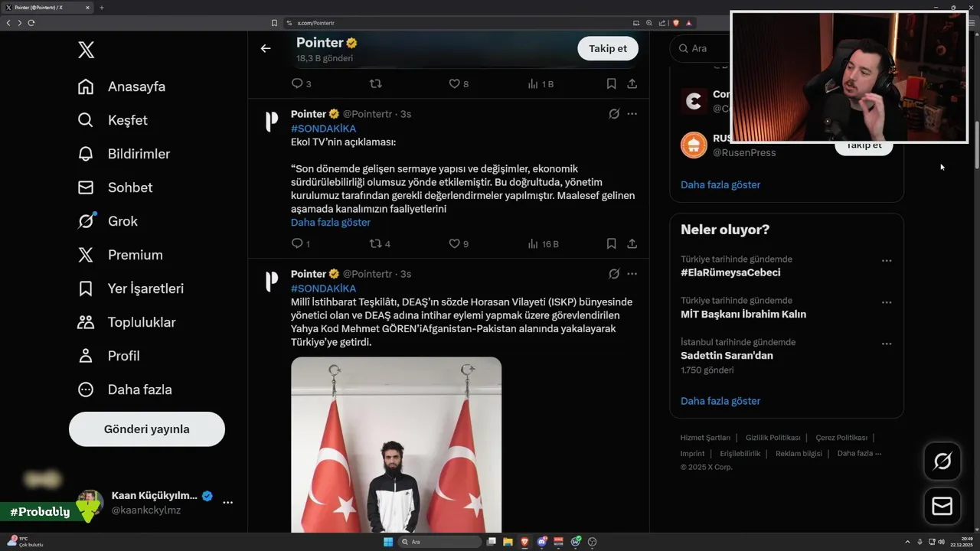
Task: Open options for Sadettin Saran'dan trend
Action: (887, 344)
